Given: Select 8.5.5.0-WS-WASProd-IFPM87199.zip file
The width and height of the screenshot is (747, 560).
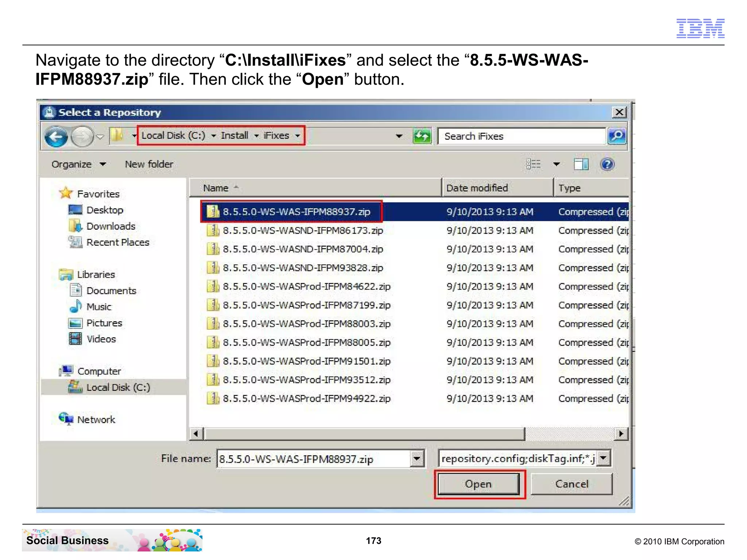Looking at the screenshot, I should pyautogui.click(x=307, y=305).
